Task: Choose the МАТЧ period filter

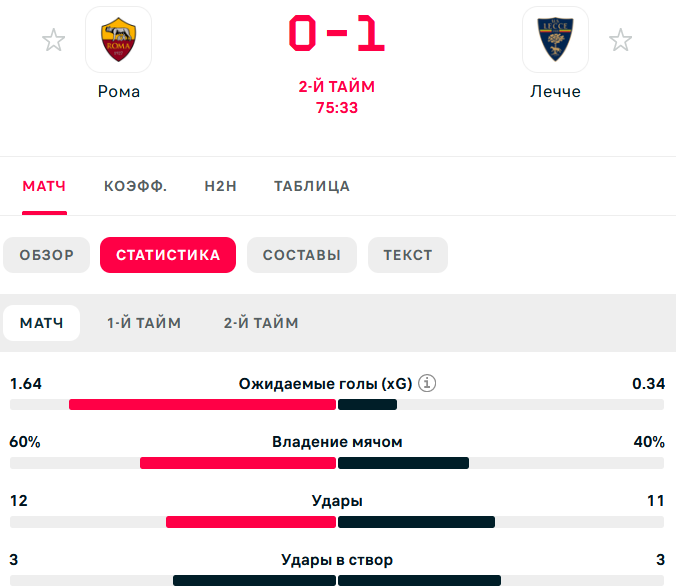Action: [41, 323]
